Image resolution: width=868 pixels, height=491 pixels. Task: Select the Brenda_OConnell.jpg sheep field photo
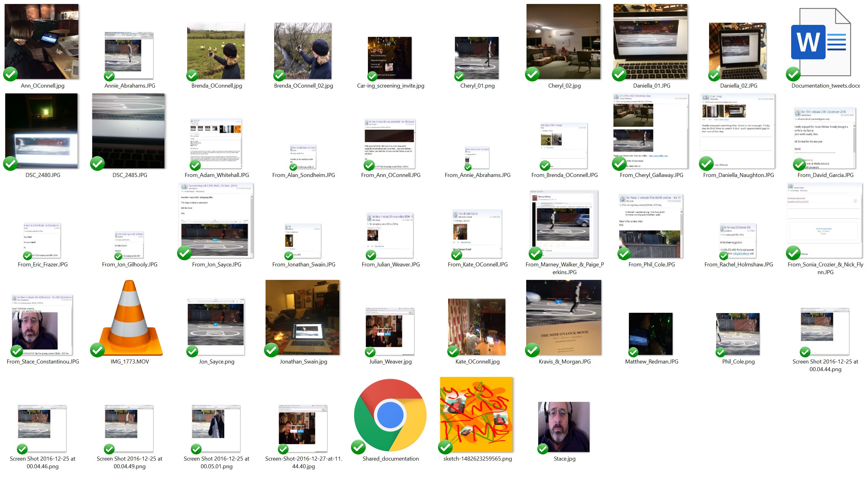tap(216, 51)
